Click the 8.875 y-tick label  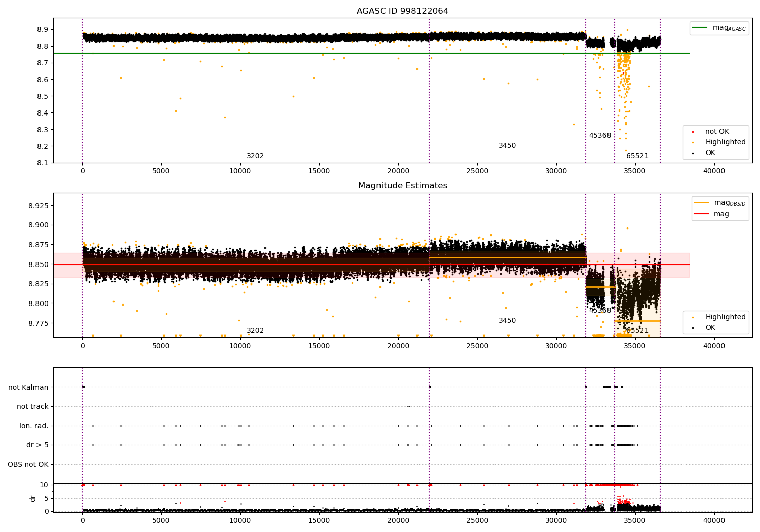[x=39, y=245]
